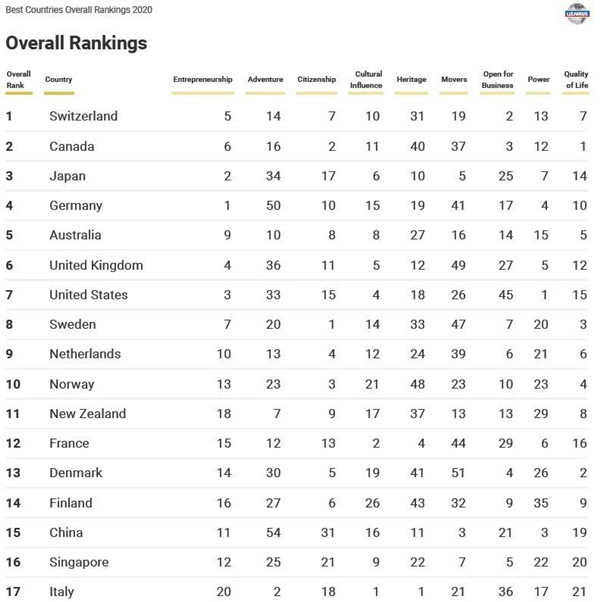Select Japan in the rankings list
The width and height of the screenshot is (600, 602).
(67, 176)
